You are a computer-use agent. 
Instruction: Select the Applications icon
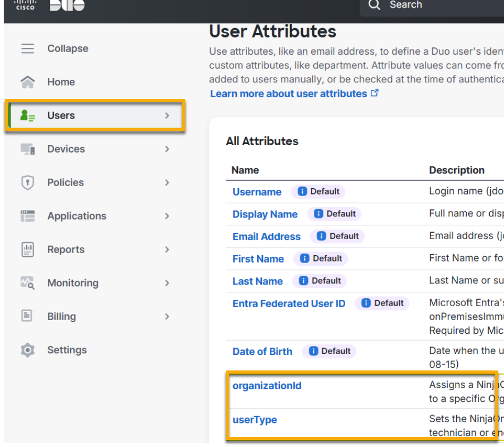pyautogui.click(x=28, y=216)
